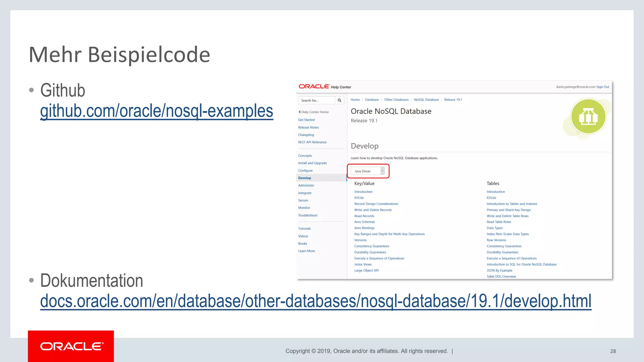Go back to Help Center Home
Viewport: 644px width, 362px height.
[314, 112]
